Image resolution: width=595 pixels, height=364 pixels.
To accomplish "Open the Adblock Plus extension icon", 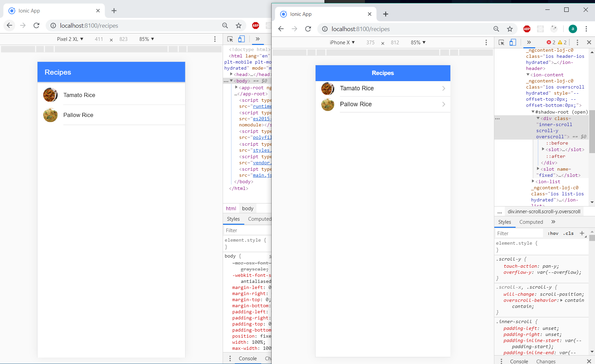I will tap(527, 29).
